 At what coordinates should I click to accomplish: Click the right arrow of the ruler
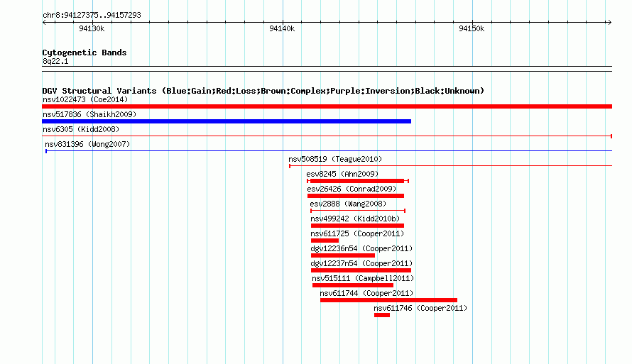click(x=609, y=23)
